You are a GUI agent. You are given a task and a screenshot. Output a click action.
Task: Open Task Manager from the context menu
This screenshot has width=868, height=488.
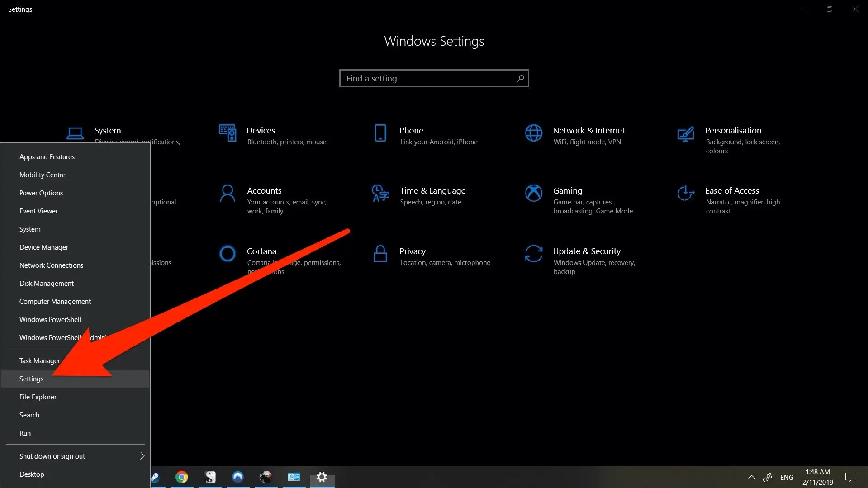[x=39, y=360]
